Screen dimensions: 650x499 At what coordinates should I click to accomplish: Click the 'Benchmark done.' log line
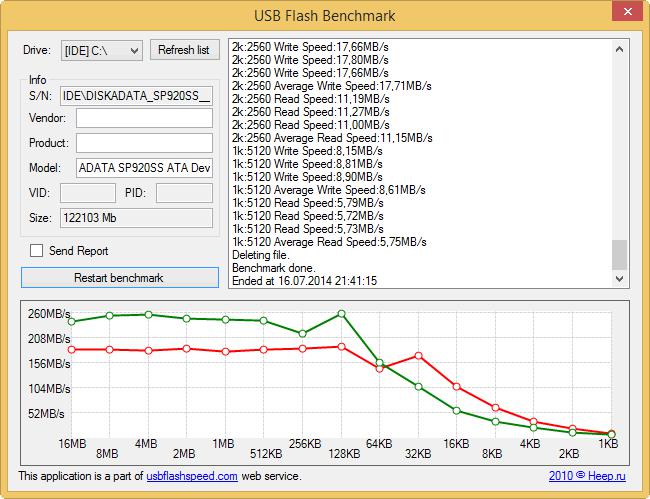pyautogui.click(x=273, y=268)
